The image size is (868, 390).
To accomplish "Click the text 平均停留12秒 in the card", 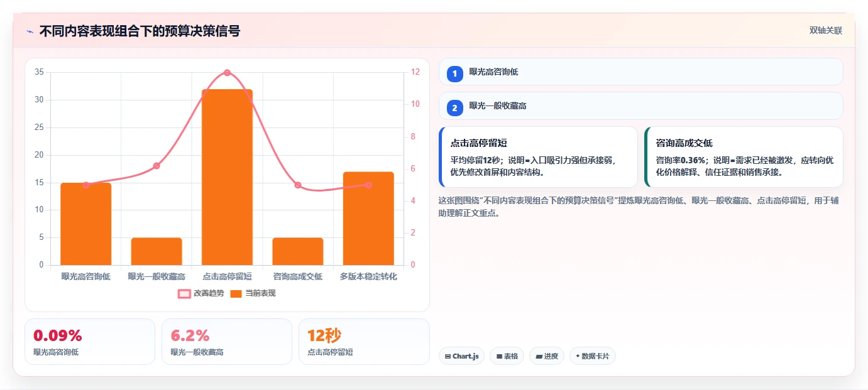I will (476, 160).
